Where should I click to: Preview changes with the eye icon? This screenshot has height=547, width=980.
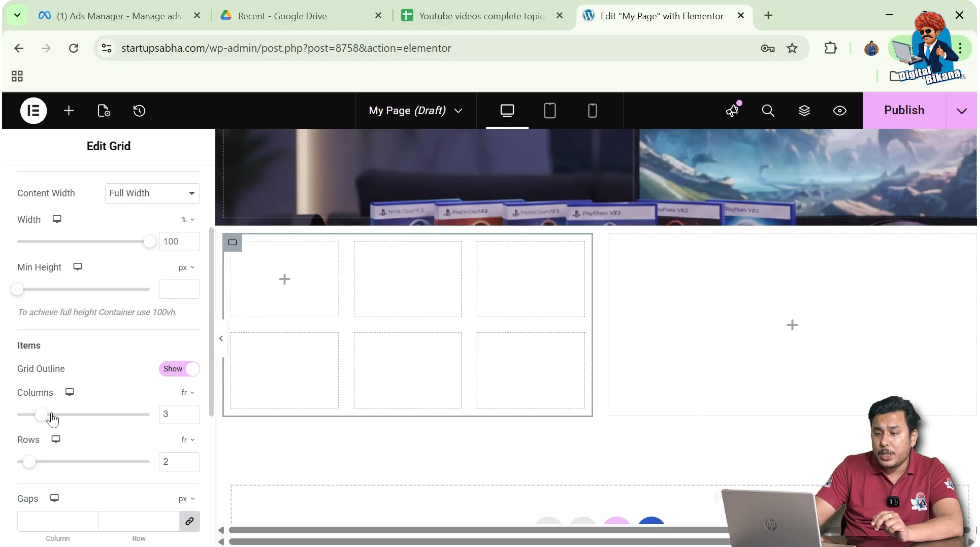[840, 111]
